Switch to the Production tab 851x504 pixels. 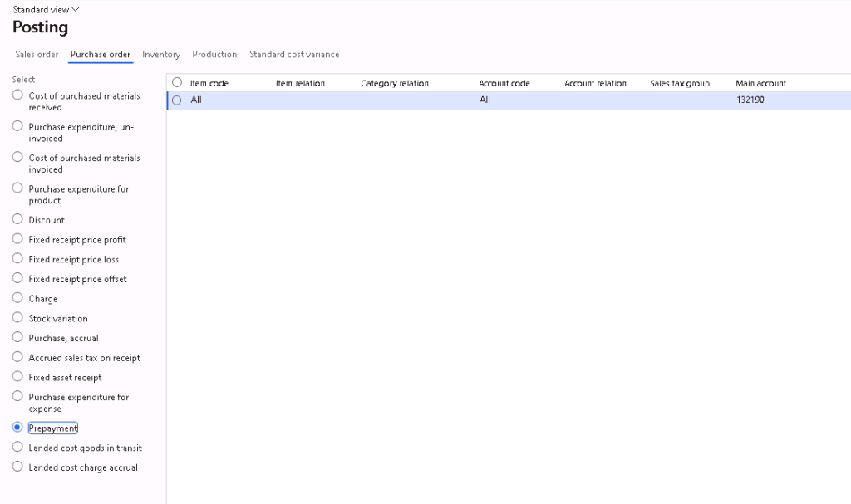point(214,55)
